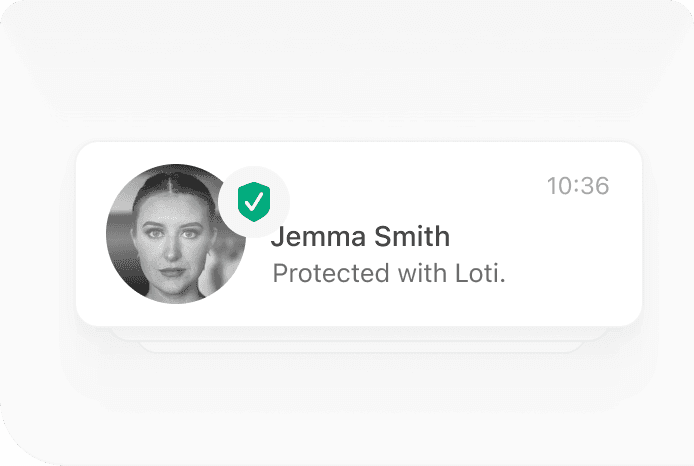Expand the second stacked notification beneath card
This screenshot has width=694, height=466.
coord(359,334)
